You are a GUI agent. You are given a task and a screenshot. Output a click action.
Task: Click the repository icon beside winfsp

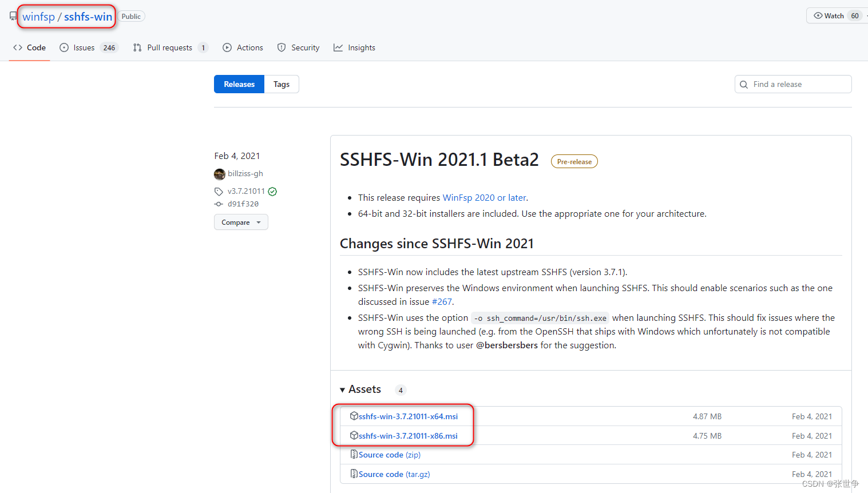tap(13, 17)
